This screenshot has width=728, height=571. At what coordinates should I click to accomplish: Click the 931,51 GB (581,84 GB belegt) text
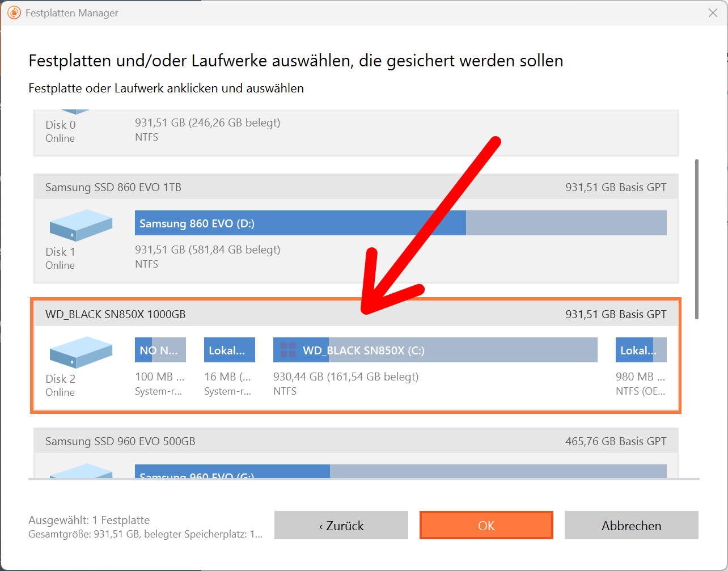pos(208,249)
